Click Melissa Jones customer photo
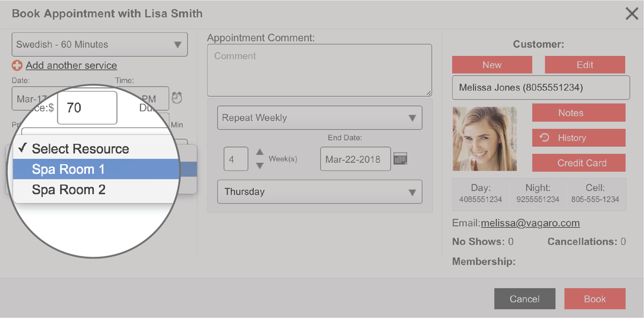The height and width of the screenshot is (318, 644). tap(485, 139)
